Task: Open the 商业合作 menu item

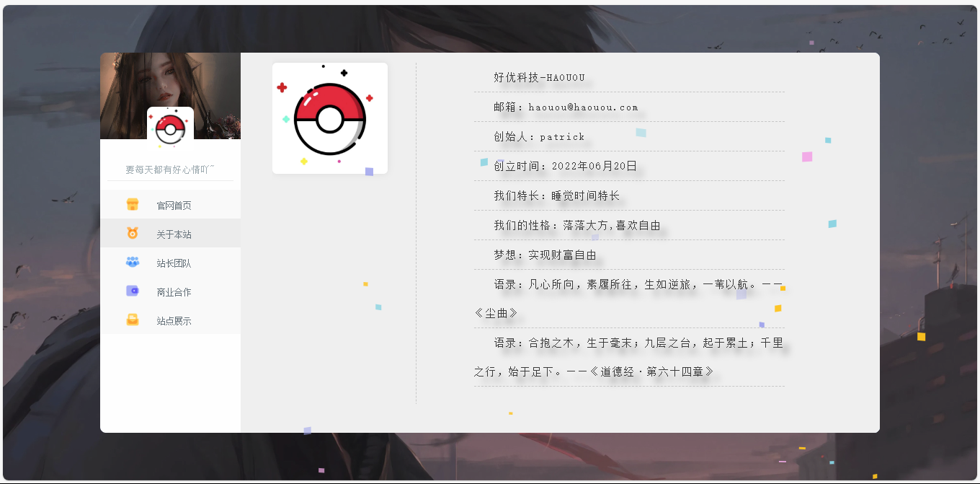Action: 174,292
